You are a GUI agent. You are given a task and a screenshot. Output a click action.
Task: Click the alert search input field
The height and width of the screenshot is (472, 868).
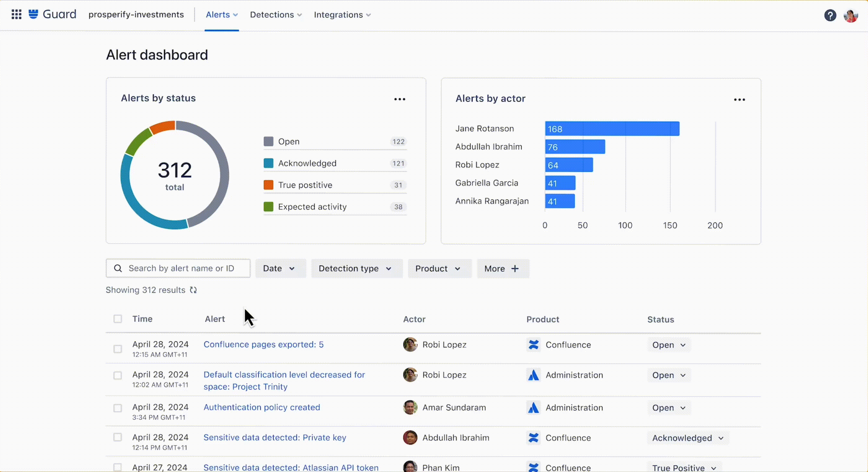click(x=178, y=268)
